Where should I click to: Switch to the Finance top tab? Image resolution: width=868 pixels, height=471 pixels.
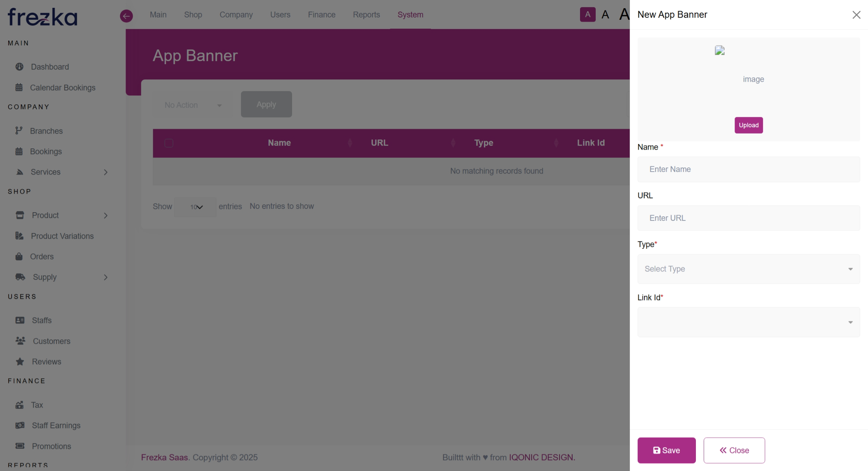[x=321, y=15]
